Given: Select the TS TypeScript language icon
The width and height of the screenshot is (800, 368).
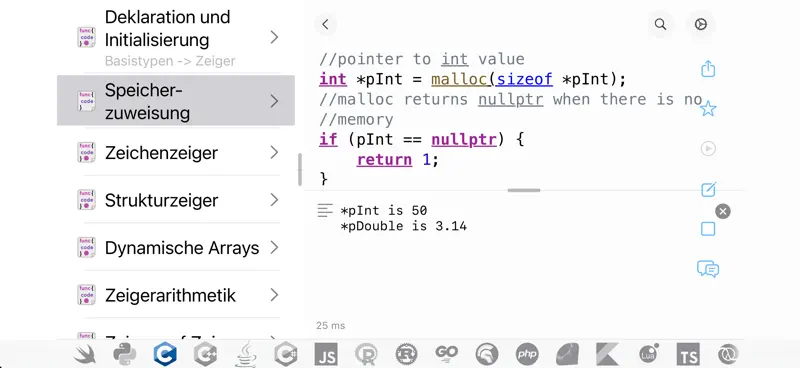Looking at the screenshot, I should 688,354.
